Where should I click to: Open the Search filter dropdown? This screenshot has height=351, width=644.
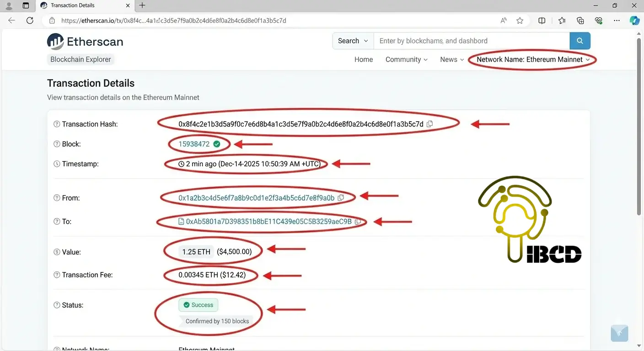(353, 41)
